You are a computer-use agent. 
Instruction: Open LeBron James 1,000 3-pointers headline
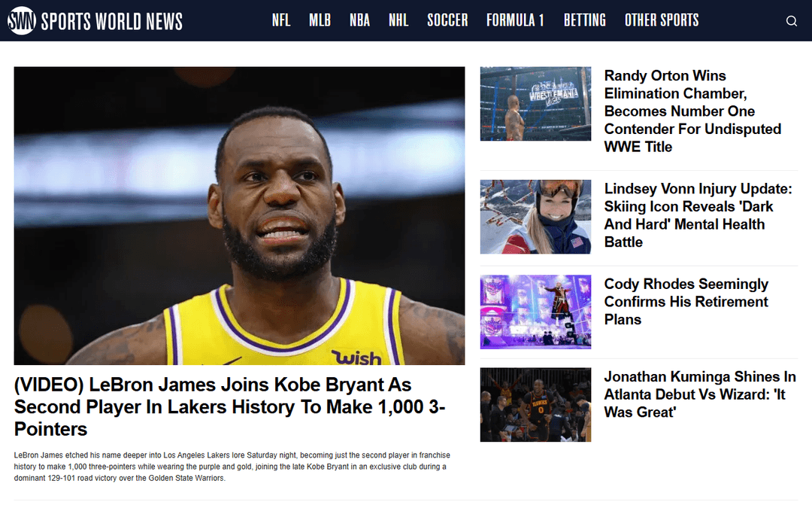[x=229, y=407]
